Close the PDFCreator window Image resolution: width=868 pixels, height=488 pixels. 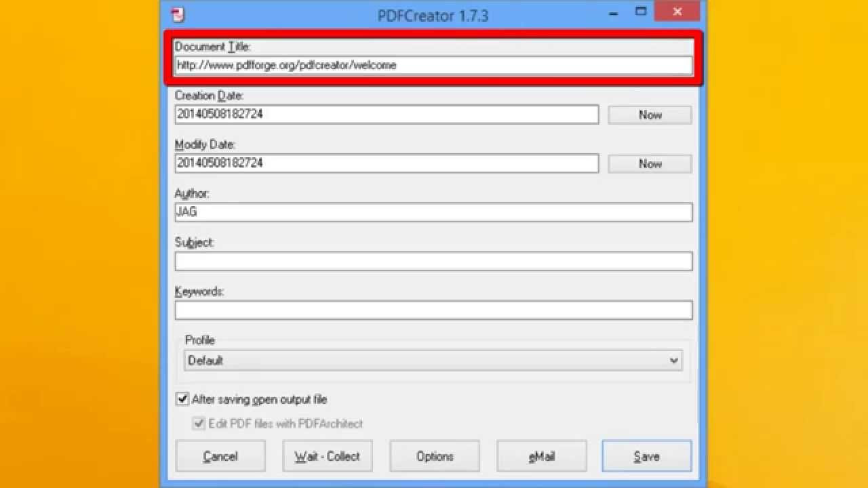678,12
